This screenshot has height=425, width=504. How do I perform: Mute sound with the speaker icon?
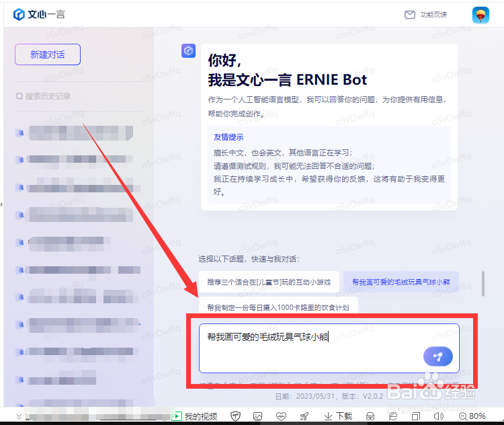438,416
